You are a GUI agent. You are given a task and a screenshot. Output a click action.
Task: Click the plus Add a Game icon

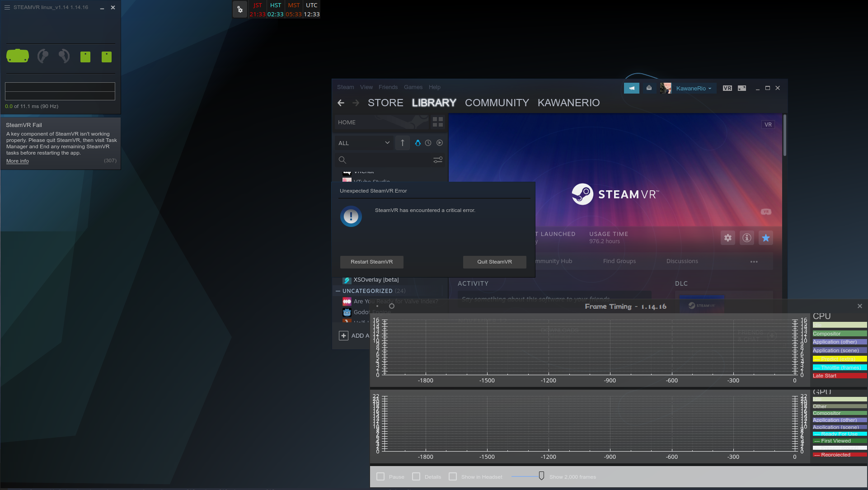click(343, 336)
